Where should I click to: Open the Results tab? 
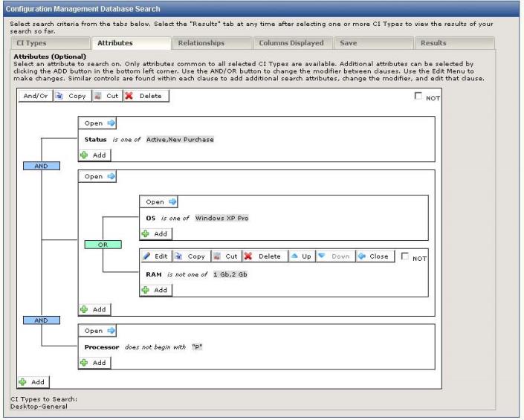(433, 44)
